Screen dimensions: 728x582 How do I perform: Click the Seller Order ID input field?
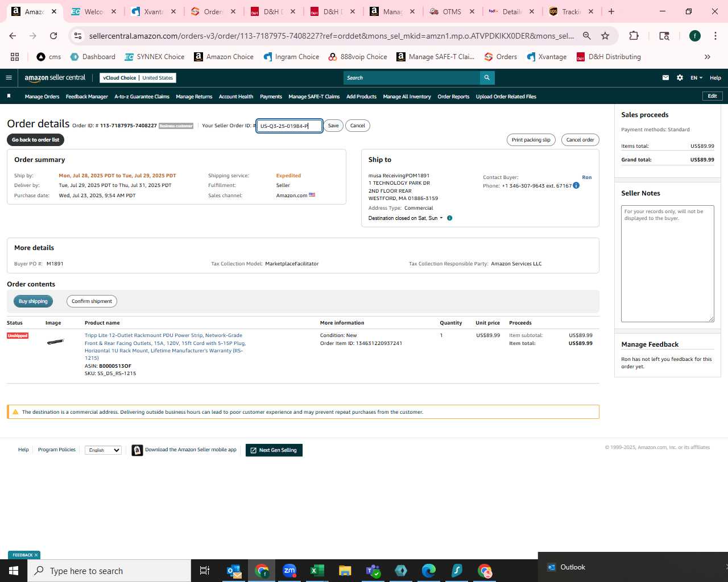[289, 126]
